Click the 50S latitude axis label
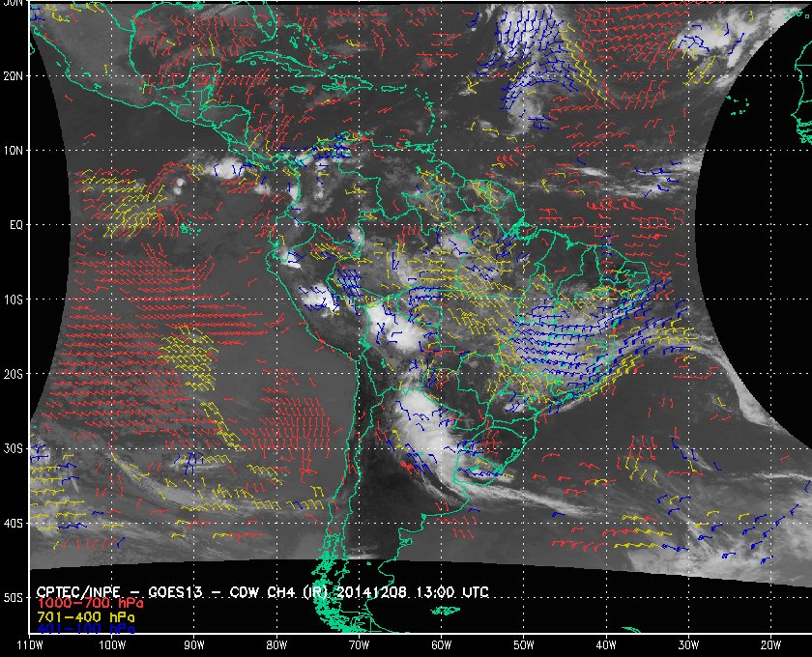812x657 pixels. [13, 598]
